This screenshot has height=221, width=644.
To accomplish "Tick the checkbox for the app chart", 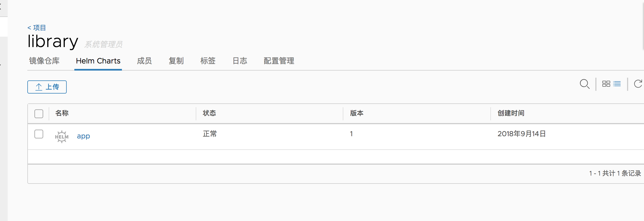I will tap(39, 134).
